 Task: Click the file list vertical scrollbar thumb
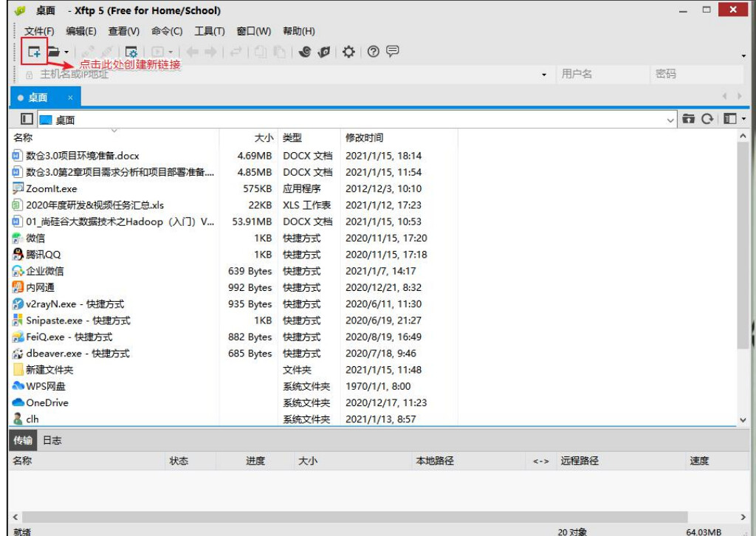[743, 245]
